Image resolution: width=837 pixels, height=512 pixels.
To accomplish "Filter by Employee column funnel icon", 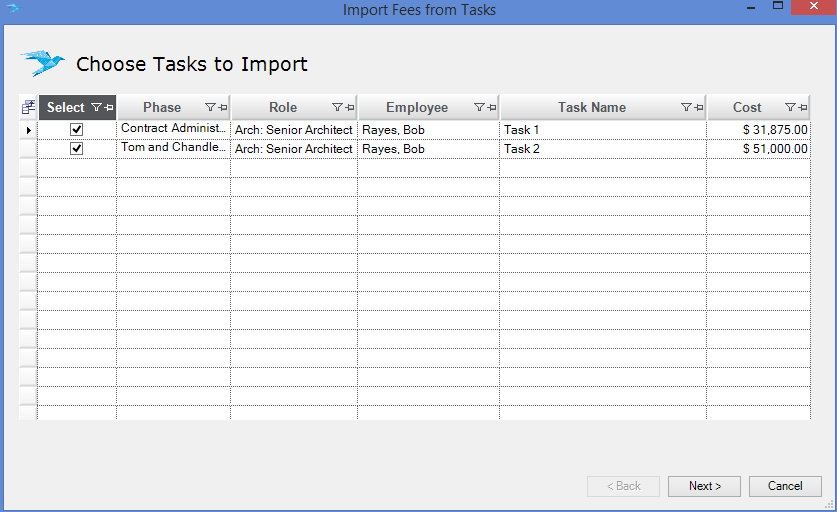I will pyautogui.click(x=479, y=107).
